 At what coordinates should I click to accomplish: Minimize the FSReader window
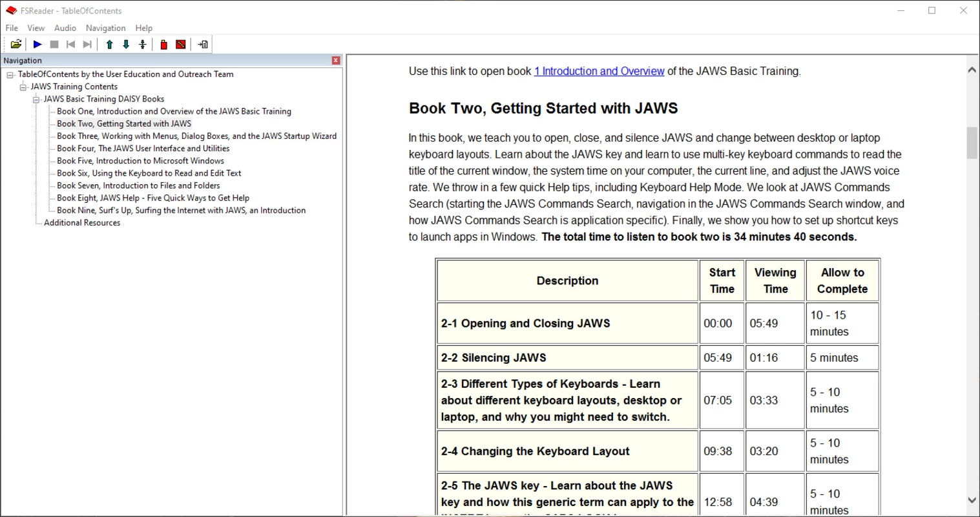coord(901,10)
